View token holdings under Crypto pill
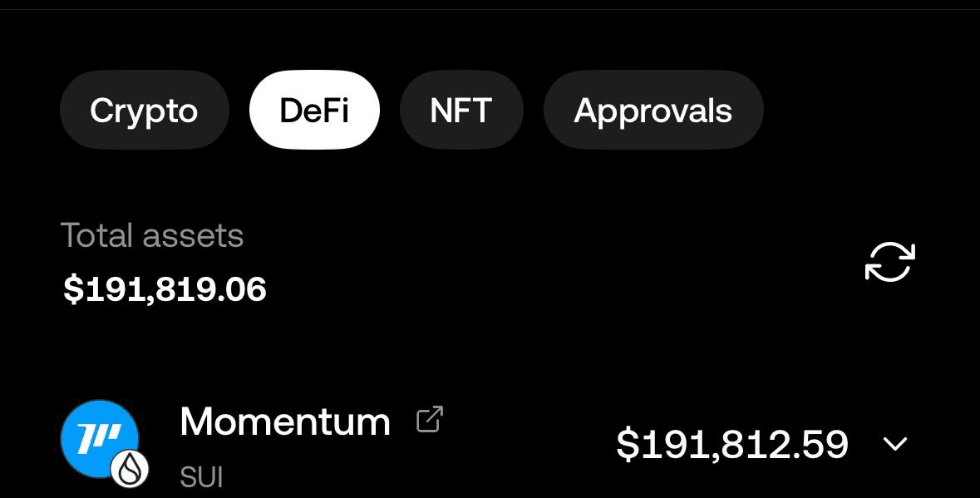Image resolution: width=980 pixels, height=498 pixels. 145,110
